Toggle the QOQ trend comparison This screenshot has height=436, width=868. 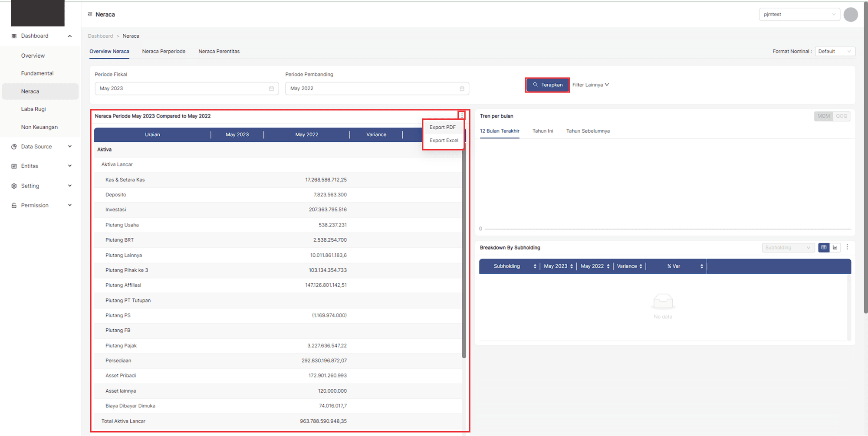click(x=842, y=116)
